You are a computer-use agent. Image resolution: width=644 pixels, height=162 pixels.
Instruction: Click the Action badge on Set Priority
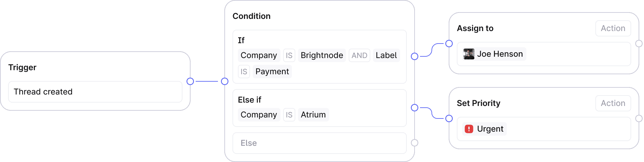pyautogui.click(x=613, y=103)
